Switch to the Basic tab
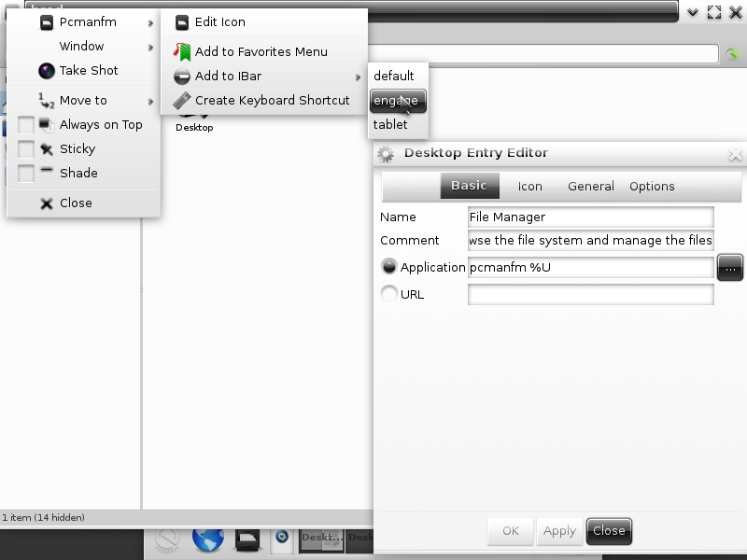 tap(470, 186)
